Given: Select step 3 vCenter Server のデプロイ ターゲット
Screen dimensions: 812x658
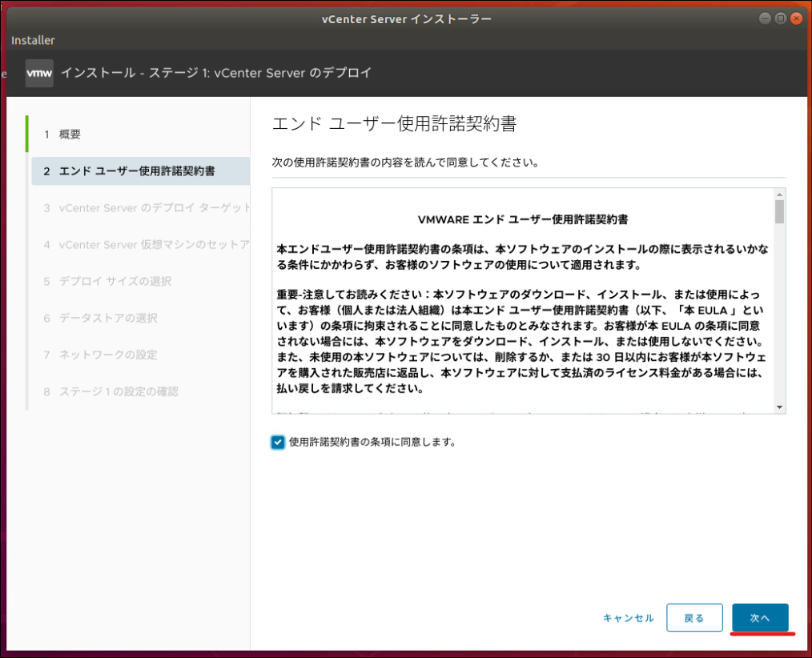Looking at the screenshot, I should [141, 208].
